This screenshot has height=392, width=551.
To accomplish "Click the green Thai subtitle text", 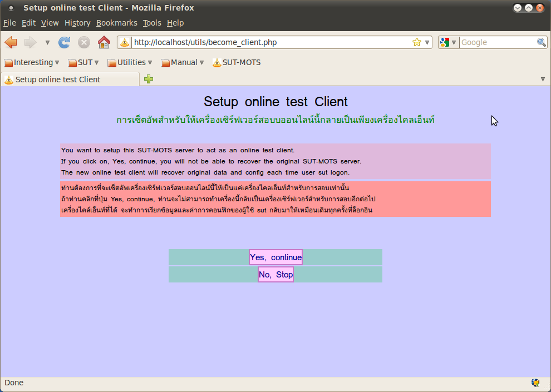I will 275,120.
